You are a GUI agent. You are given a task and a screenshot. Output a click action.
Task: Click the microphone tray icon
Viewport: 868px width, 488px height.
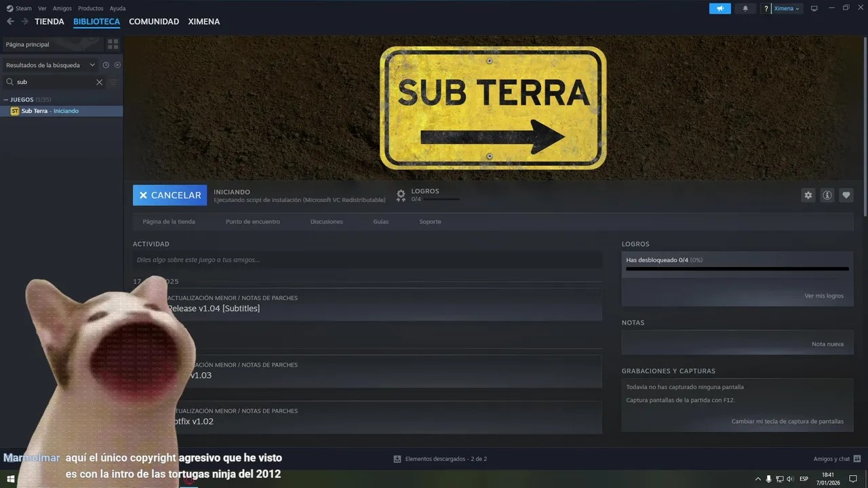tap(768, 479)
